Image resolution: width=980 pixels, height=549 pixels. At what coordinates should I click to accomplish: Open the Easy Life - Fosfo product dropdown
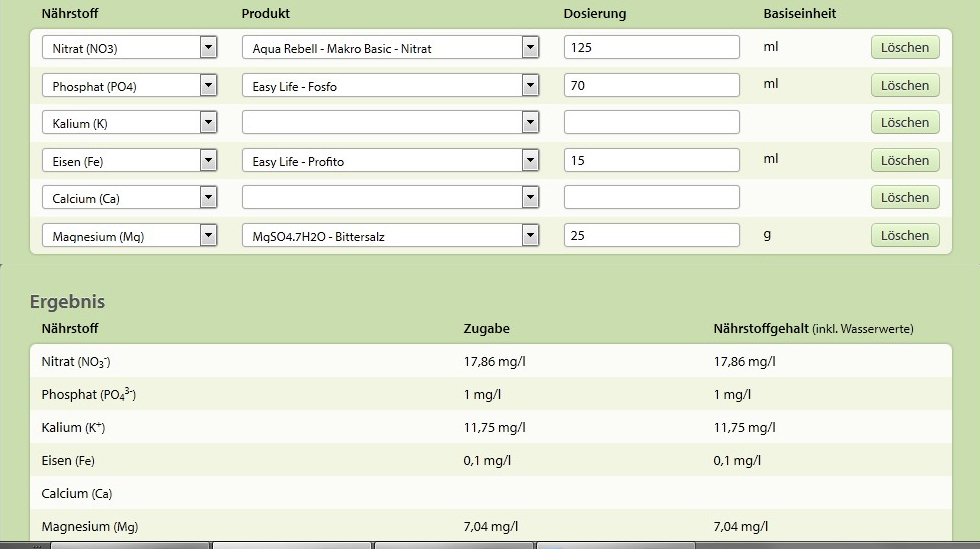pyautogui.click(x=391, y=86)
